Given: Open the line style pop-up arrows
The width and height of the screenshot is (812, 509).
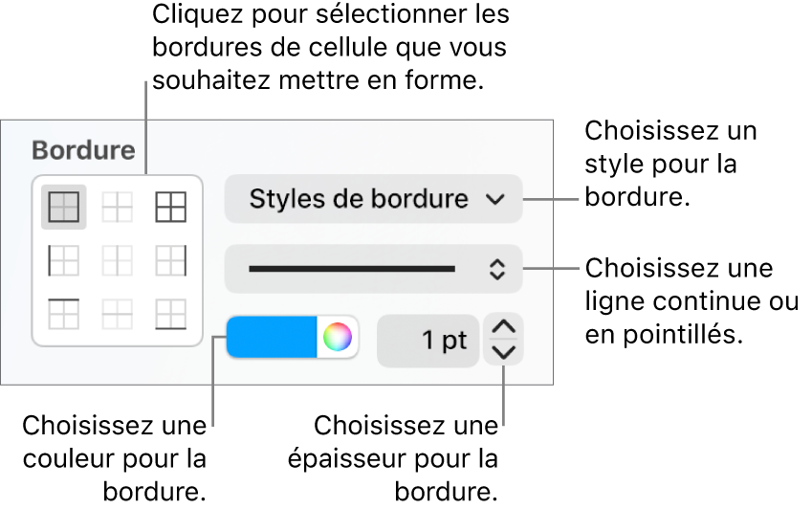Looking at the screenshot, I should pyautogui.click(x=497, y=269).
